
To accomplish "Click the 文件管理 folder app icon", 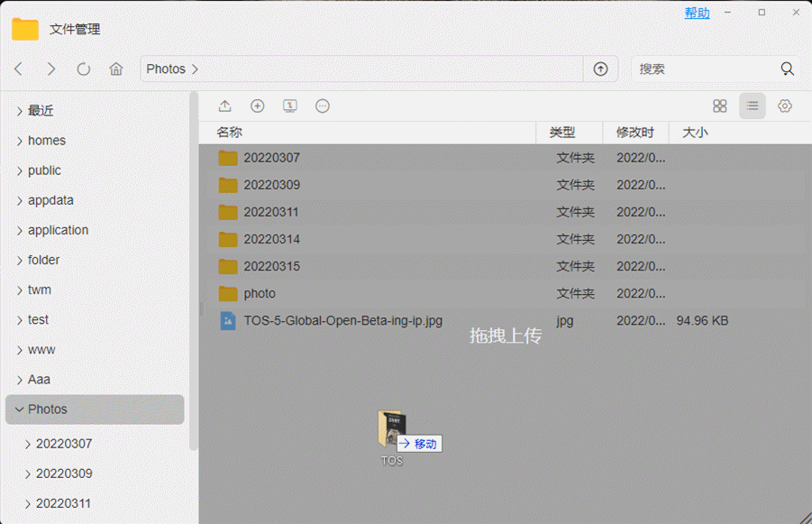I will point(25,29).
